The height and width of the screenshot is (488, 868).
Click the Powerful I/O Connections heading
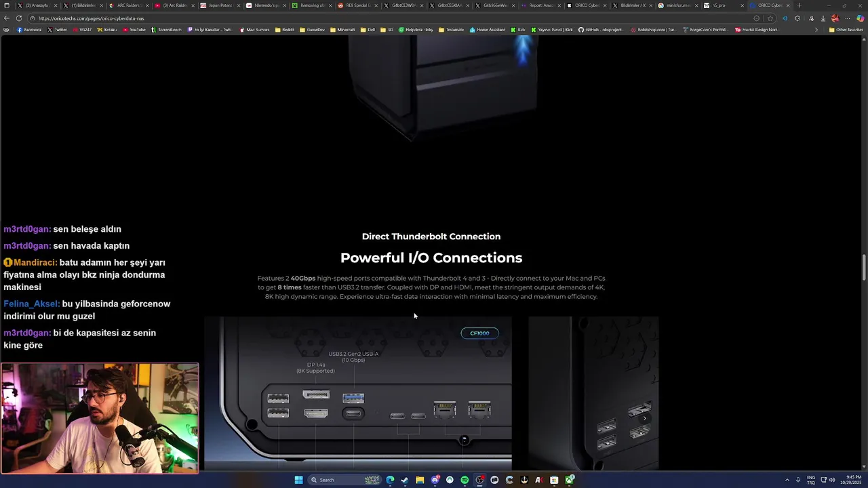(x=431, y=258)
